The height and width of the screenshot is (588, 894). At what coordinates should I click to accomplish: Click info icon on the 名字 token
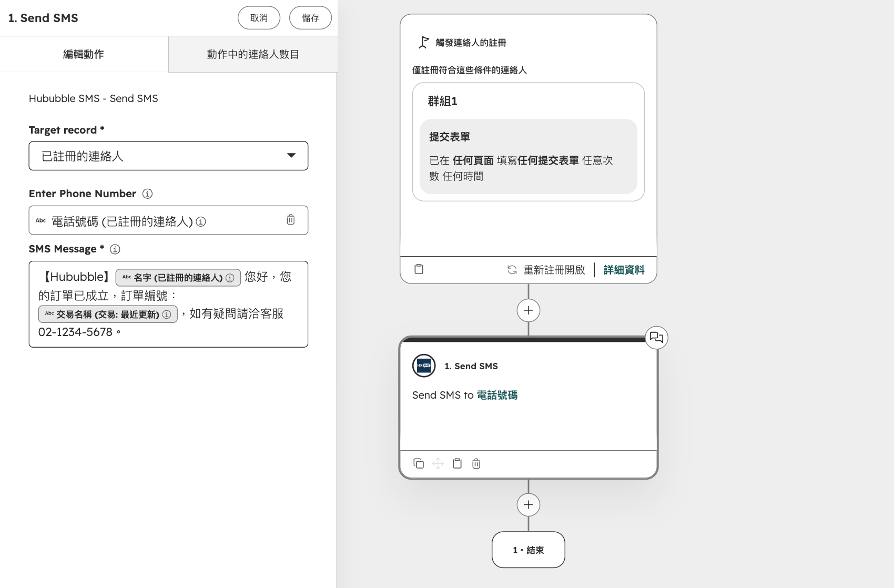(x=230, y=278)
